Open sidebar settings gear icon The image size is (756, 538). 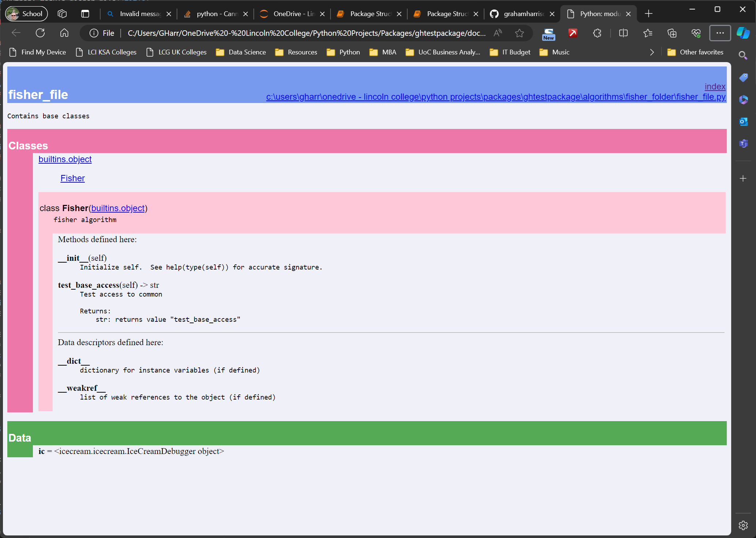743,525
